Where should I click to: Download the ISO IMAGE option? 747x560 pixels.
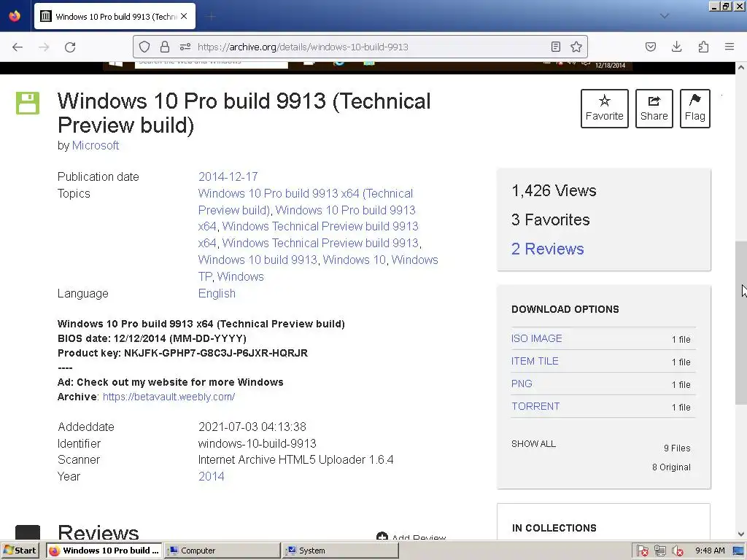pyautogui.click(x=536, y=338)
